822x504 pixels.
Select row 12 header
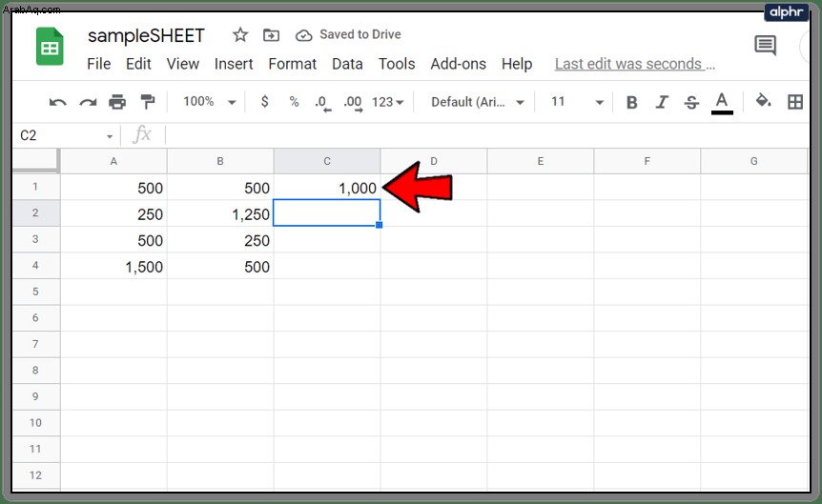(x=35, y=475)
